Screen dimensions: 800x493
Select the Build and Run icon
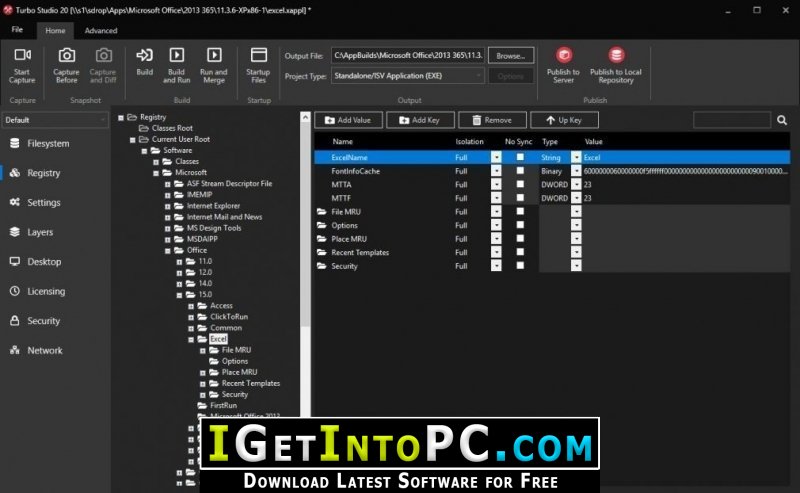point(177,55)
